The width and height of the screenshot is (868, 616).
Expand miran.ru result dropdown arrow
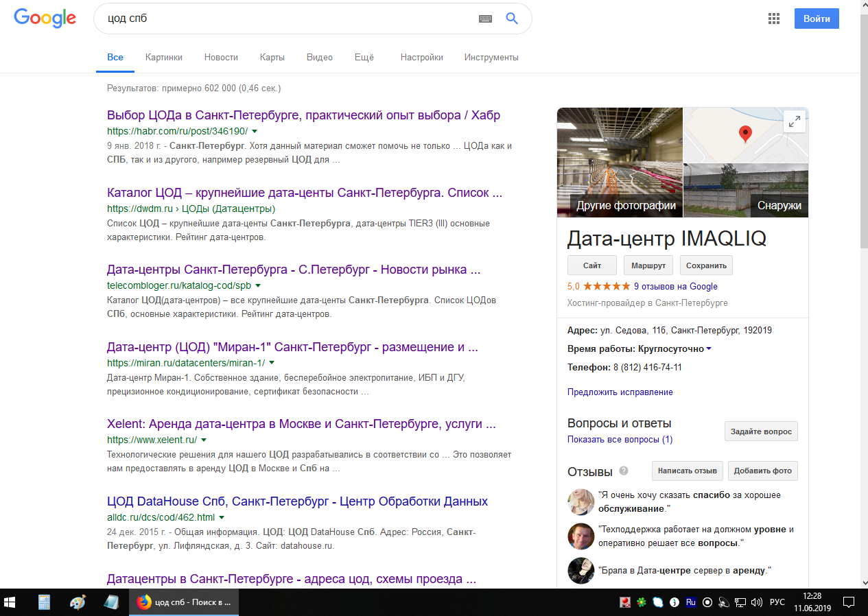[272, 363]
